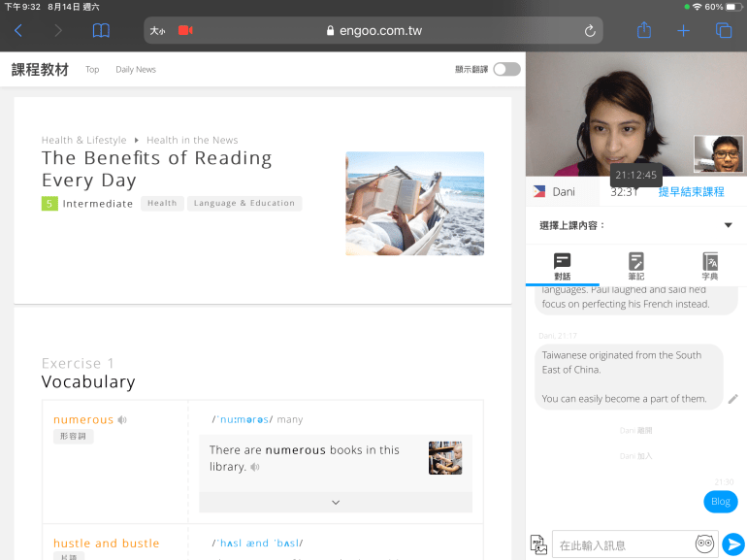
Task: Add a new Safari tab
Action: tap(683, 31)
